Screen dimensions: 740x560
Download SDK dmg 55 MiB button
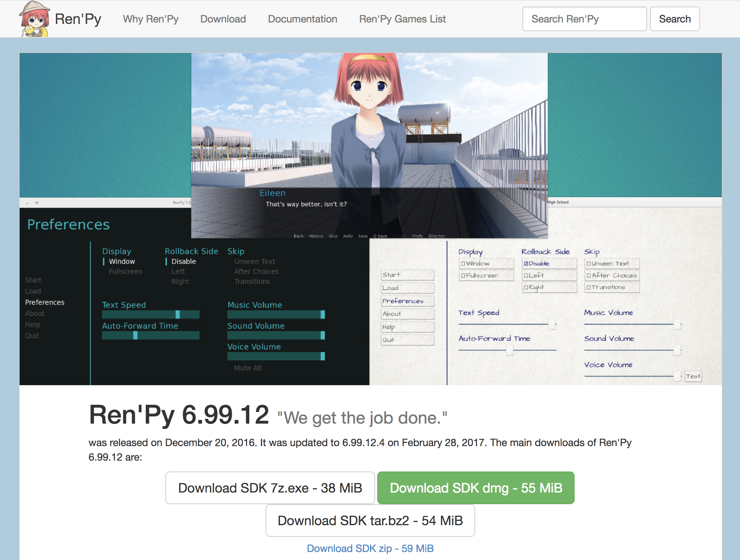coord(476,488)
